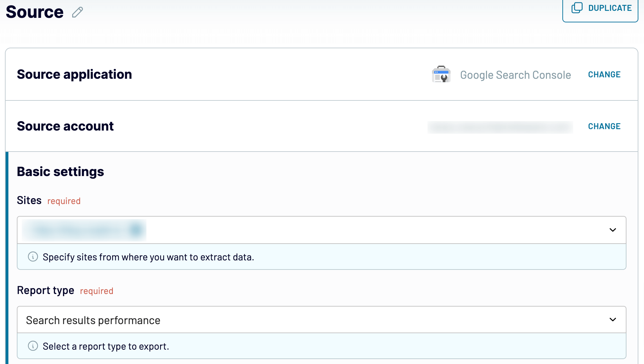This screenshot has height=364, width=644.
Task: Open the Sites dropdown chevron
Action: pyautogui.click(x=612, y=230)
